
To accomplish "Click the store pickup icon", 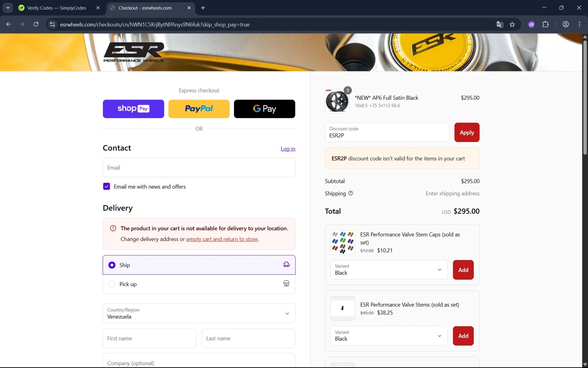I will coord(287,284).
